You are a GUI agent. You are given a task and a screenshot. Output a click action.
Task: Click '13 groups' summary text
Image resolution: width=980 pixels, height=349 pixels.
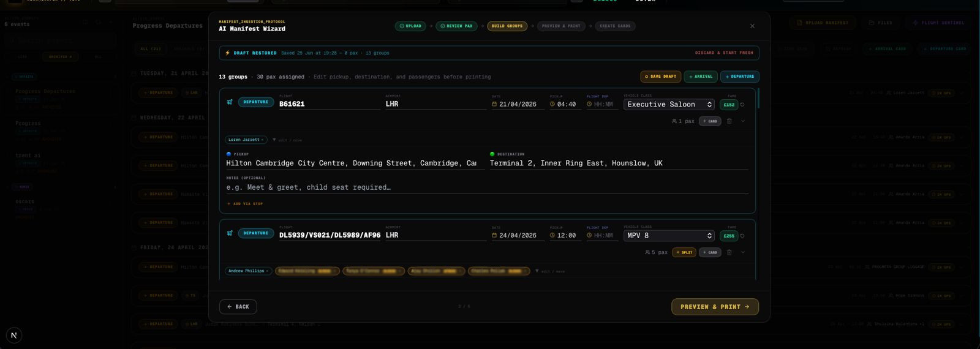pos(233,77)
